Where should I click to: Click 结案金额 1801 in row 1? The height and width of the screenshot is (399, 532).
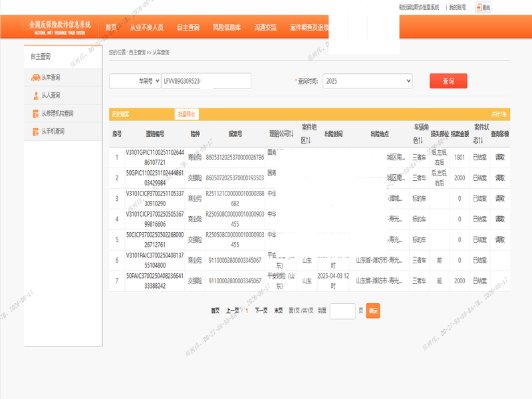(460, 158)
